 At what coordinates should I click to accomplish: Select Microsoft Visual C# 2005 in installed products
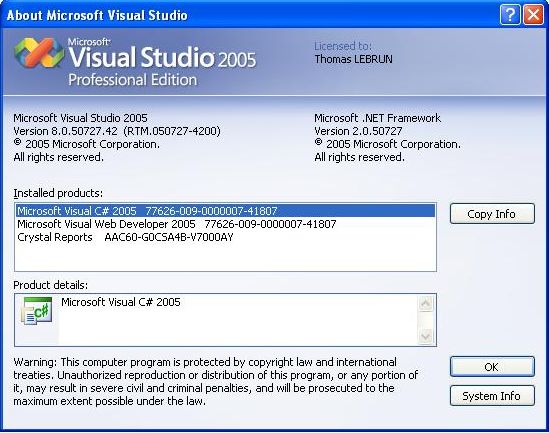(x=226, y=211)
